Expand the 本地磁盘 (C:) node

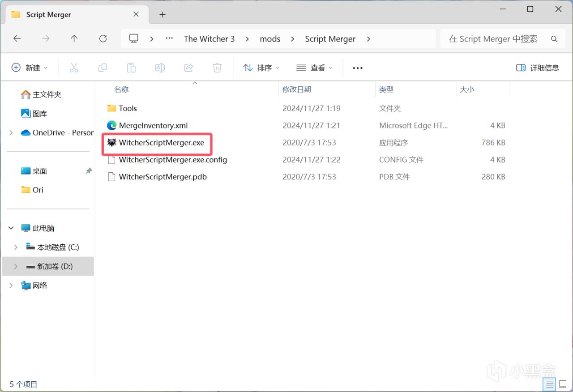(16, 247)
